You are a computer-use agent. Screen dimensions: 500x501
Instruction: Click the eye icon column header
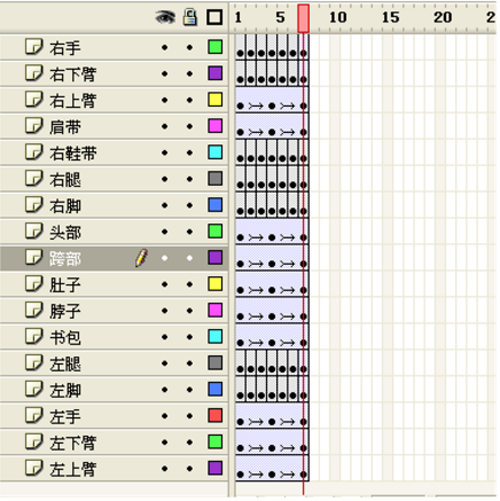point(165,17)
